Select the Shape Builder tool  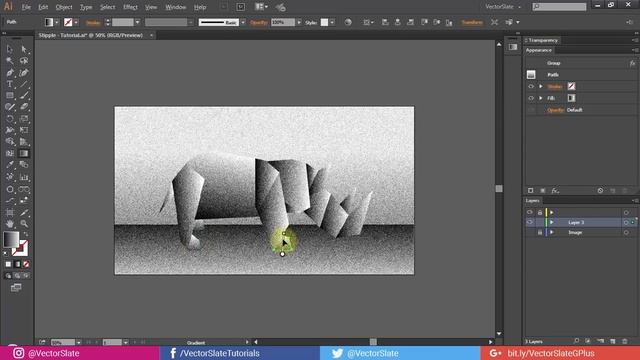[9, 142]
